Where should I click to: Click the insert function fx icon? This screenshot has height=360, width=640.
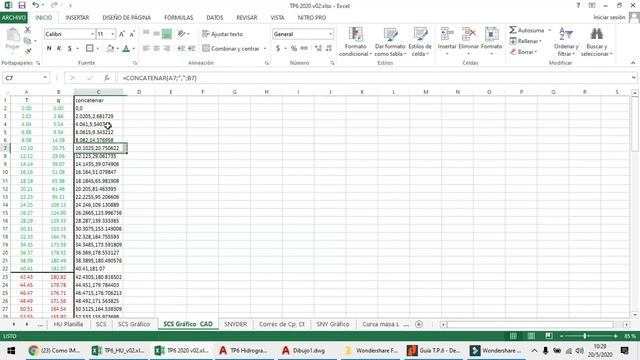107,78
